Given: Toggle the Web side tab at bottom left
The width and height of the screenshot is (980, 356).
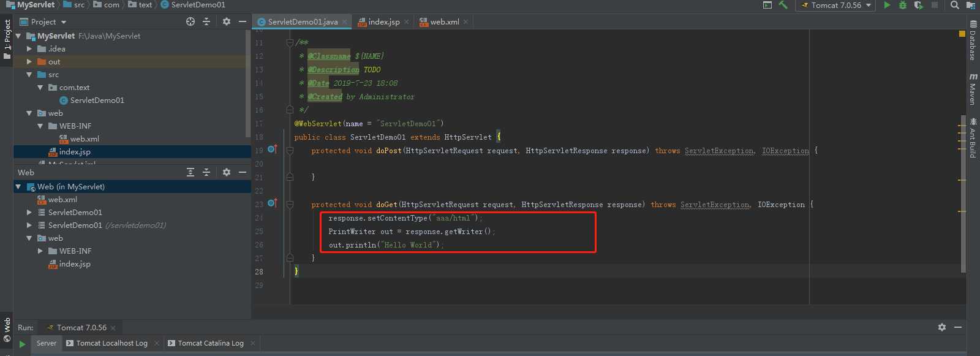Looking at the screenshot, I should pos(7,330).
